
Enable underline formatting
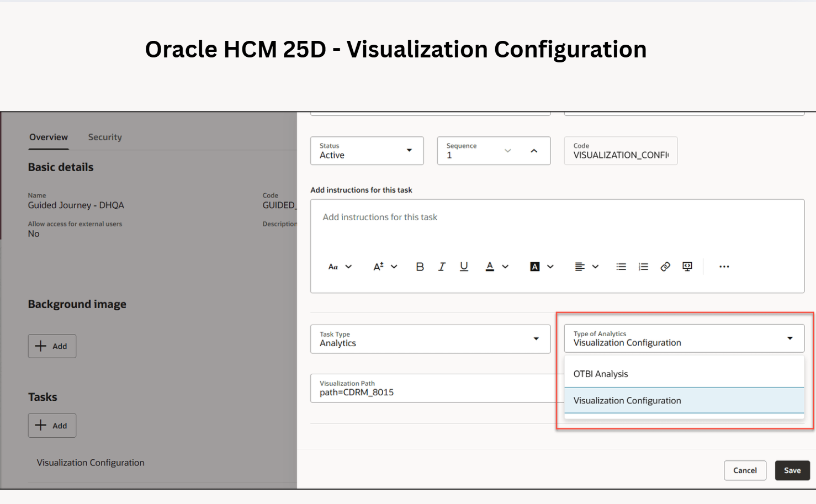click(x=464, y=267)
